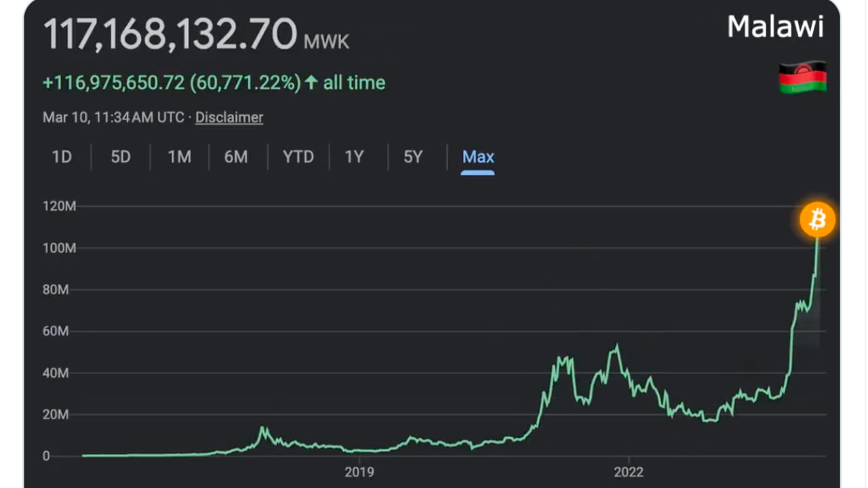Choose the YTD range tab
Image resolution: width=868 pixels, height=488 pixels.
[298, 157]
